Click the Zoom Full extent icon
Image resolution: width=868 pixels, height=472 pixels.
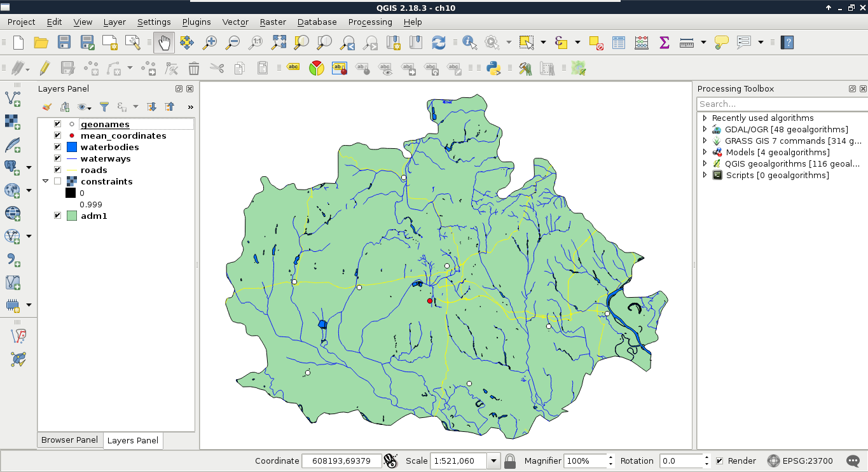(279, 43)
